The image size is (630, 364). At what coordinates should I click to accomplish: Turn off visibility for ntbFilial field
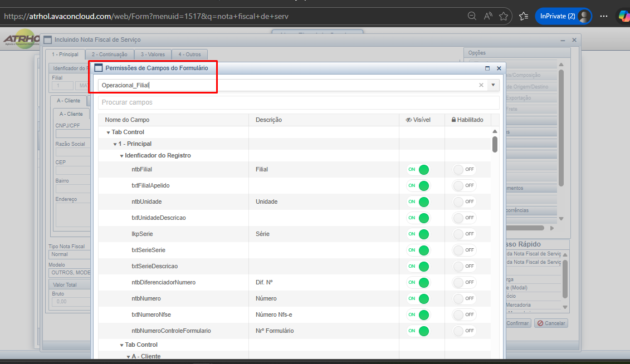(418, 169)
